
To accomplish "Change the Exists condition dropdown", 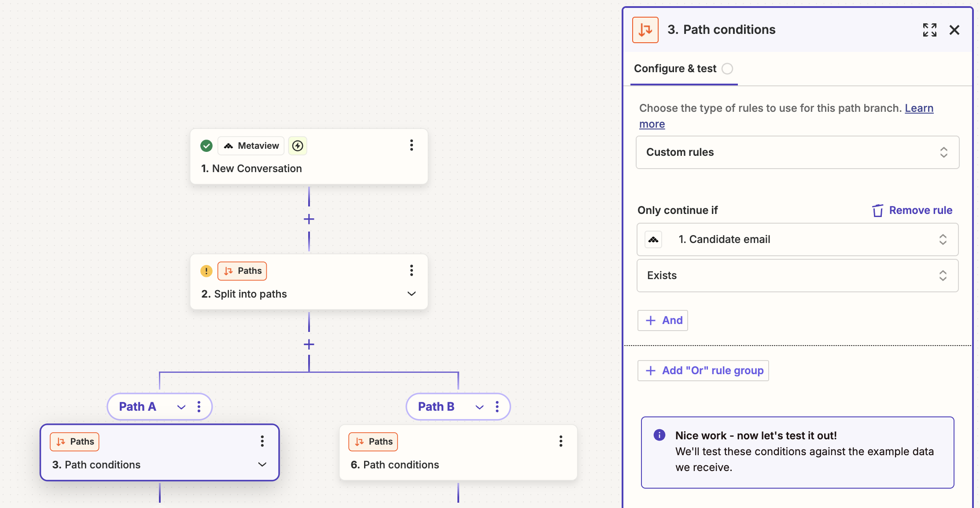I will tap(797, 276).
